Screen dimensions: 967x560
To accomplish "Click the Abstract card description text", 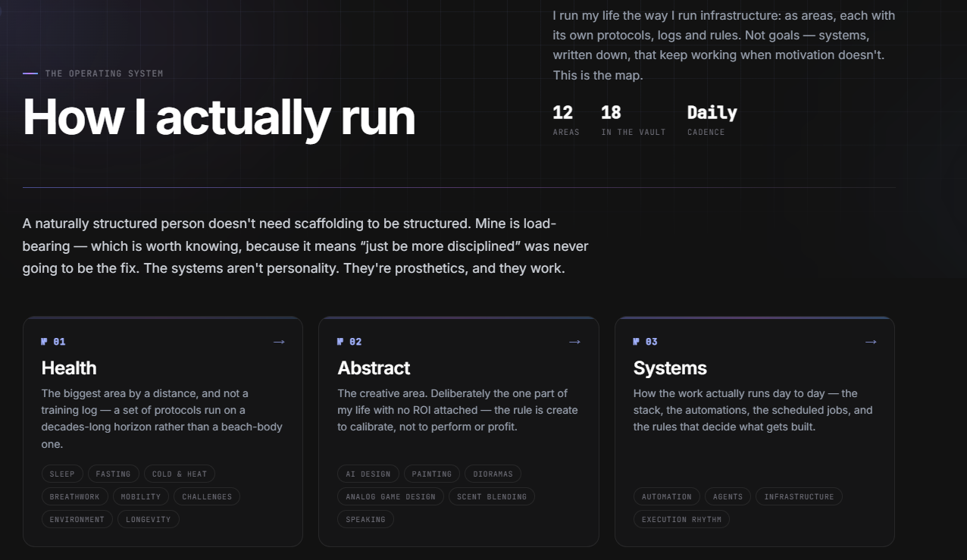I will (x=458, y=410).
